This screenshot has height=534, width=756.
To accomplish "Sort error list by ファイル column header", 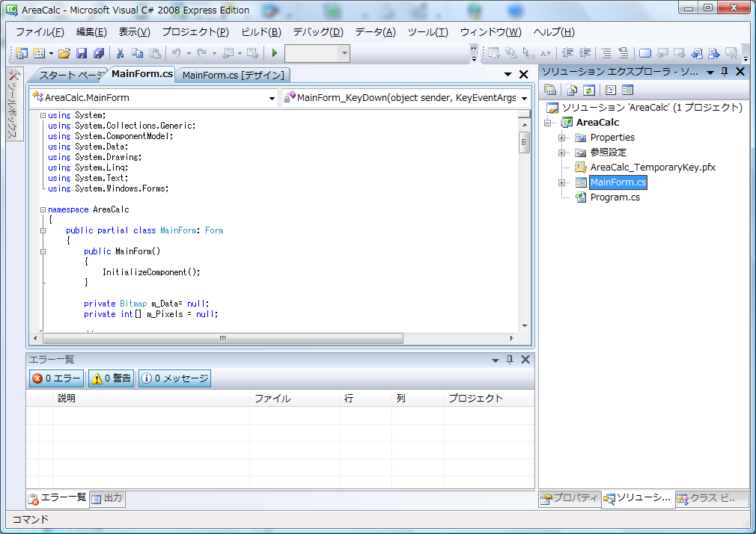I will click(294, 399).
